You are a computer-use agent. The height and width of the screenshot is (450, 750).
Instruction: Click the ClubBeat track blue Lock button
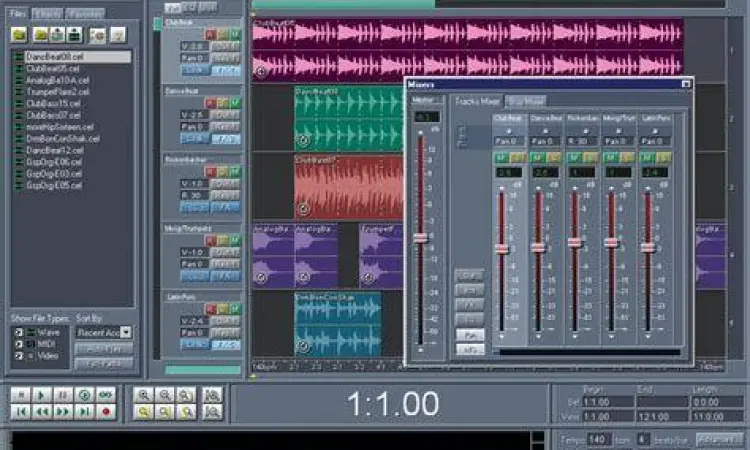195,70
